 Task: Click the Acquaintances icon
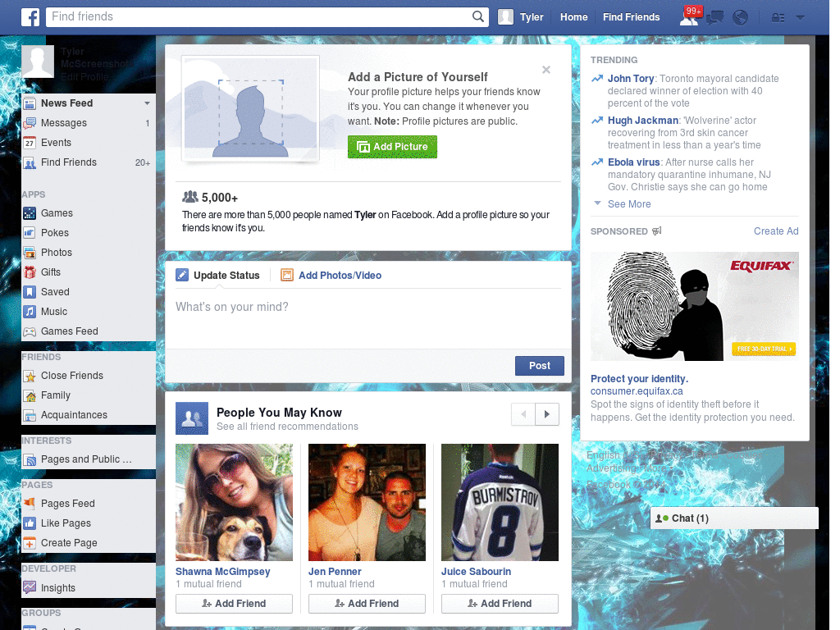tap(30, 415)
